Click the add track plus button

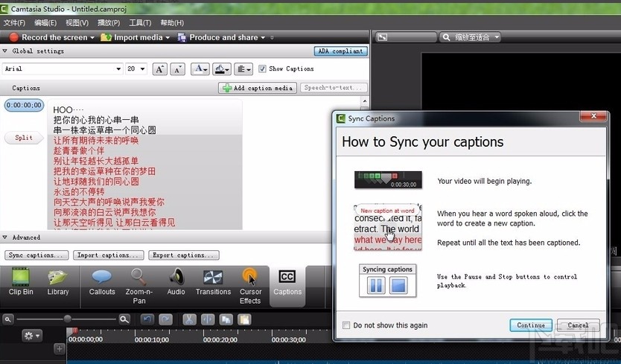coord(59,349)
